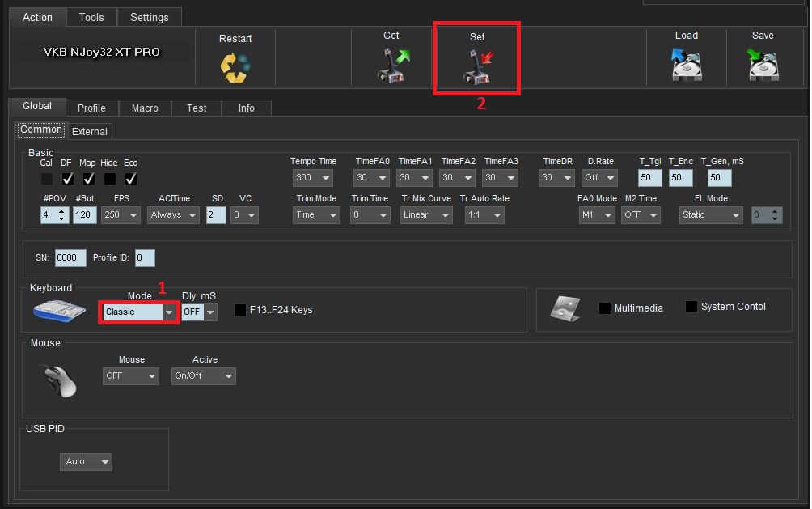This screenshot has width=812, height=509.
Task: Open the M2 Time dropdown
Action: (x=641, y=215)
